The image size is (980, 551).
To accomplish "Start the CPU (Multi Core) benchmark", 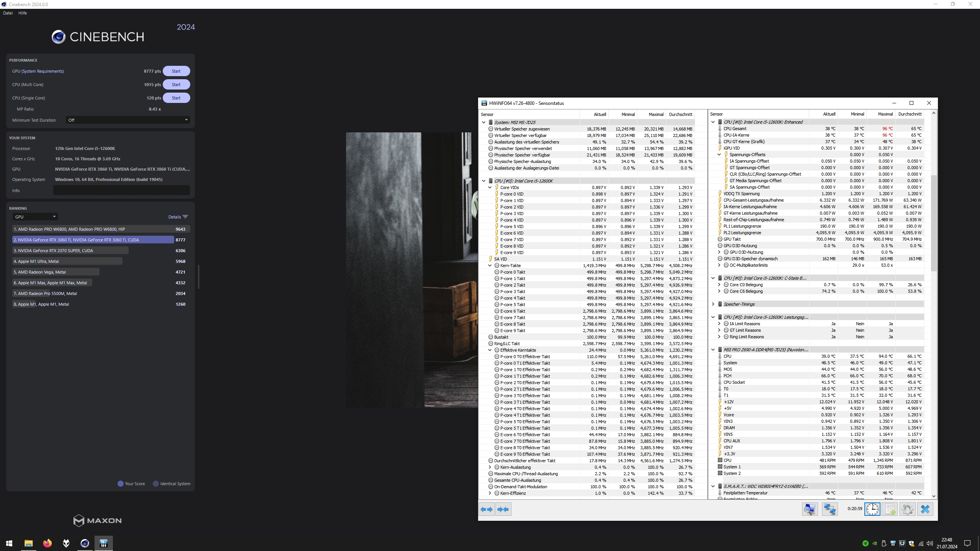I will (176, 85).
